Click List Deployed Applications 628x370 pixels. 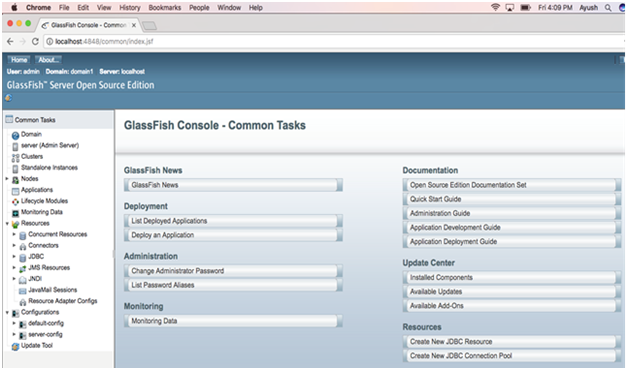click(233, 221)
